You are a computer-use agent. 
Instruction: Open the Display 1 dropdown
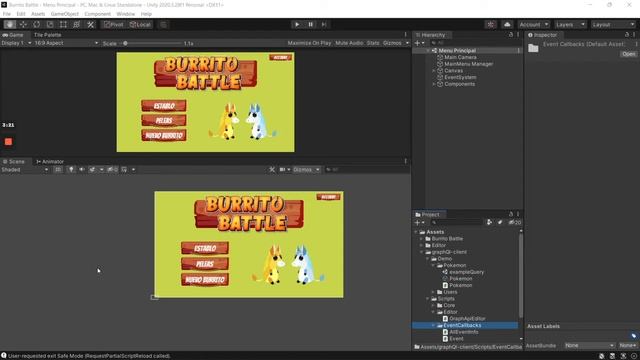16,43
